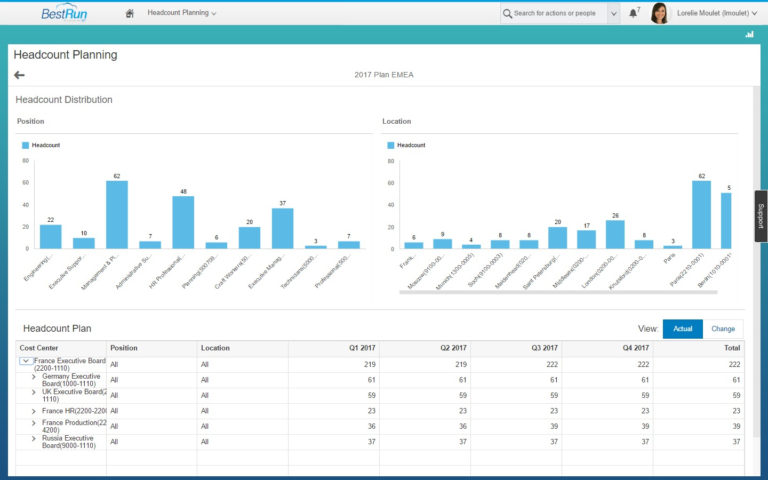Open the search scope dropdown arrow
Viewport: 768px width, 480px height.
[613, 13]
